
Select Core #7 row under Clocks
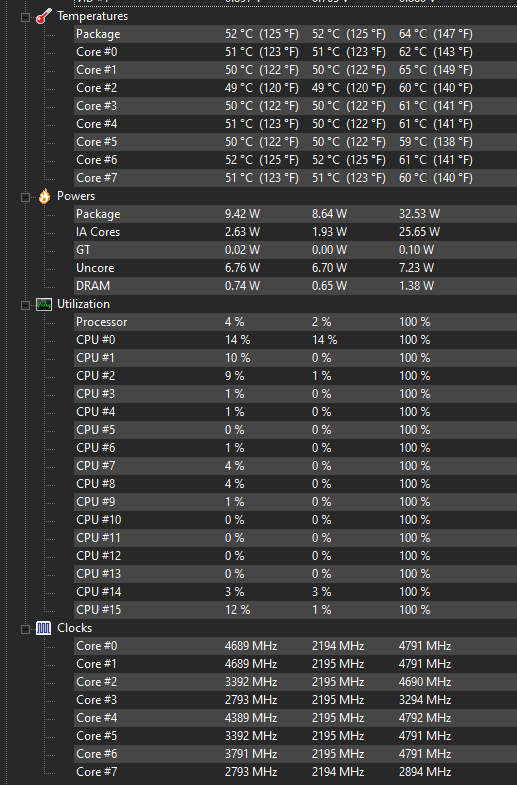click(x=295, y=772)
